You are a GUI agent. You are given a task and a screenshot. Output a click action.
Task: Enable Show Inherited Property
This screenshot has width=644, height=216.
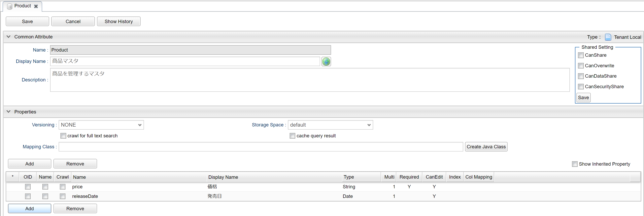click(575, 164)
